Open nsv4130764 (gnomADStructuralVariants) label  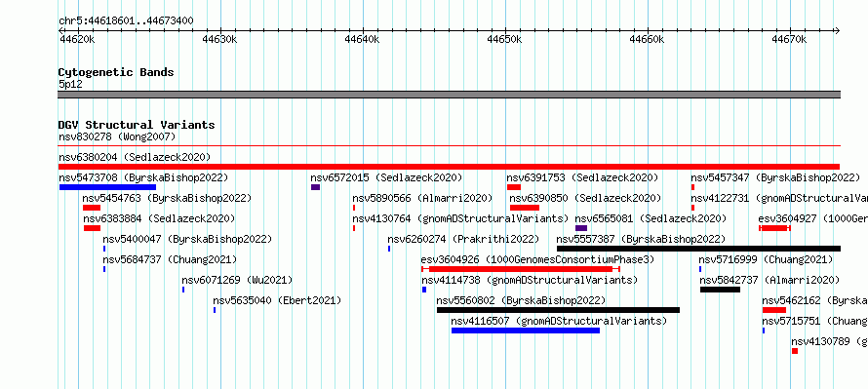[x=460, y=218]
